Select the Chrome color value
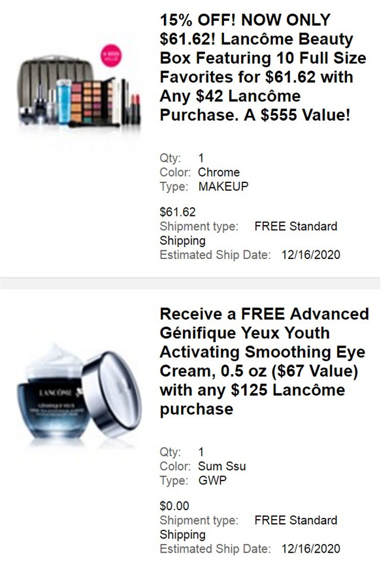The width and height of the screenshot is (392, 563). click(219, 173)
